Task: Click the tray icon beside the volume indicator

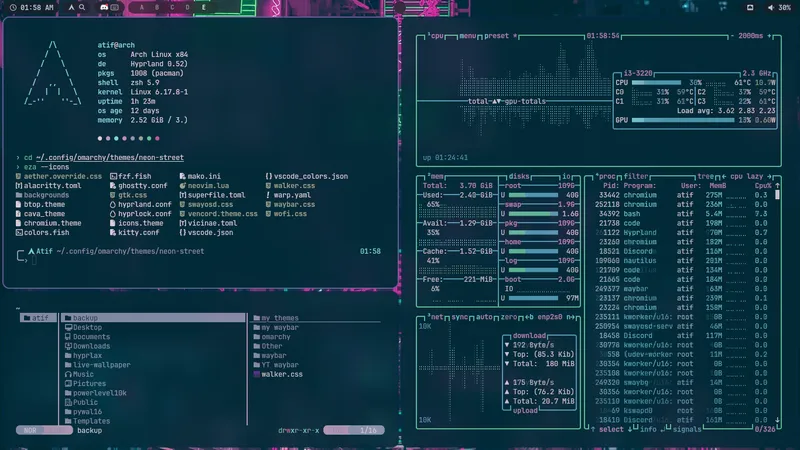Action: [750, 8]
